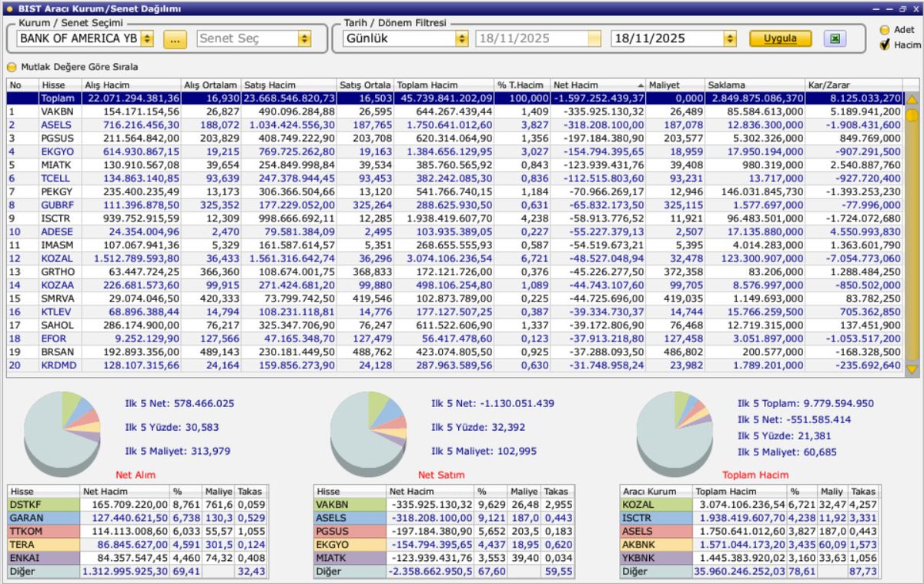The image size is (924, 584).
Task: Click YKBNK purple cell in Toplam Hacim table
Action: tap(656, 557)
